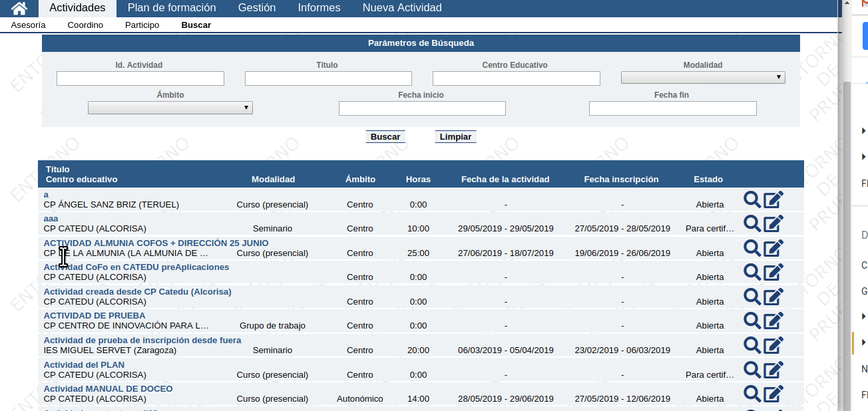The width and height of the screenshot is (868, 411).
Task: View Actividad creada desde CP Catedu details
Action: (x=752, y=297)
